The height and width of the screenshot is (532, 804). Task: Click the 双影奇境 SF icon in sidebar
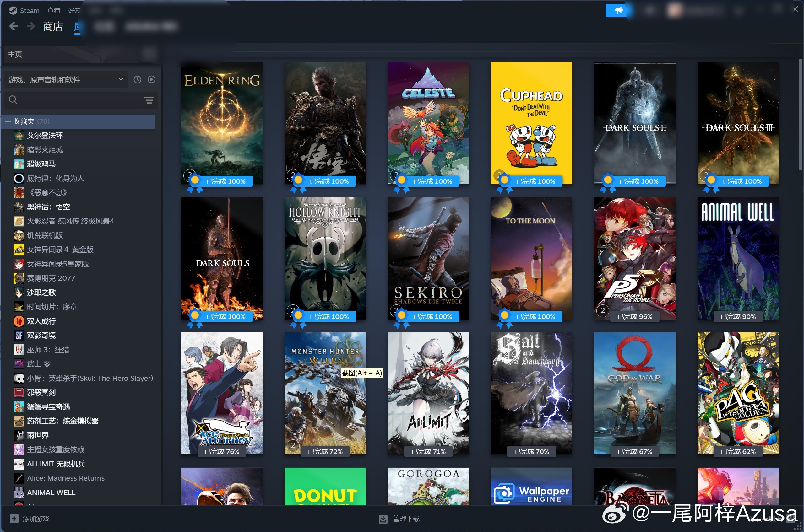(x=19, y=335)
